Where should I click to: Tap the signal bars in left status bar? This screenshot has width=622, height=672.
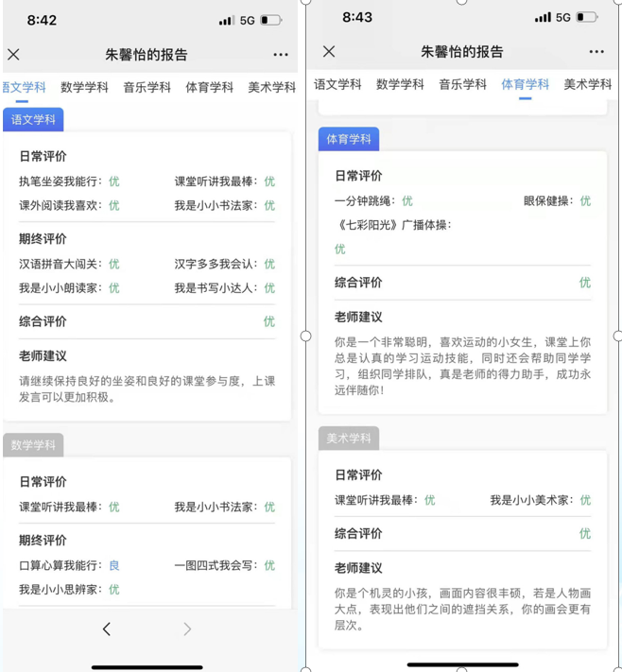click(227, 20)
